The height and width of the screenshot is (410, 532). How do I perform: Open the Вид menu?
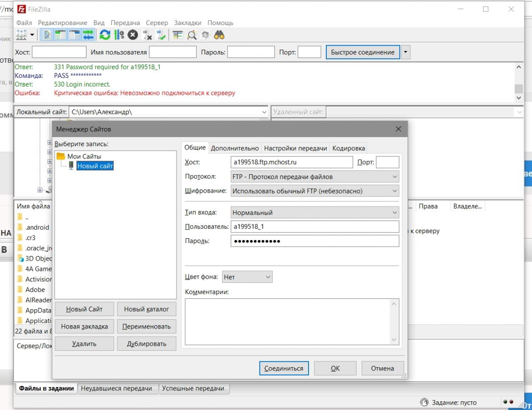99,23
